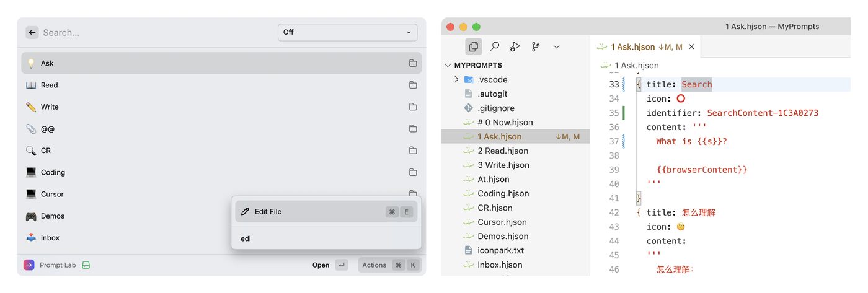Image resolution: width=868 pixels, height=293 pixels.
Task: Click the folder icon on the @@ row
Action: pyautogui.click(x=413, y=129)
